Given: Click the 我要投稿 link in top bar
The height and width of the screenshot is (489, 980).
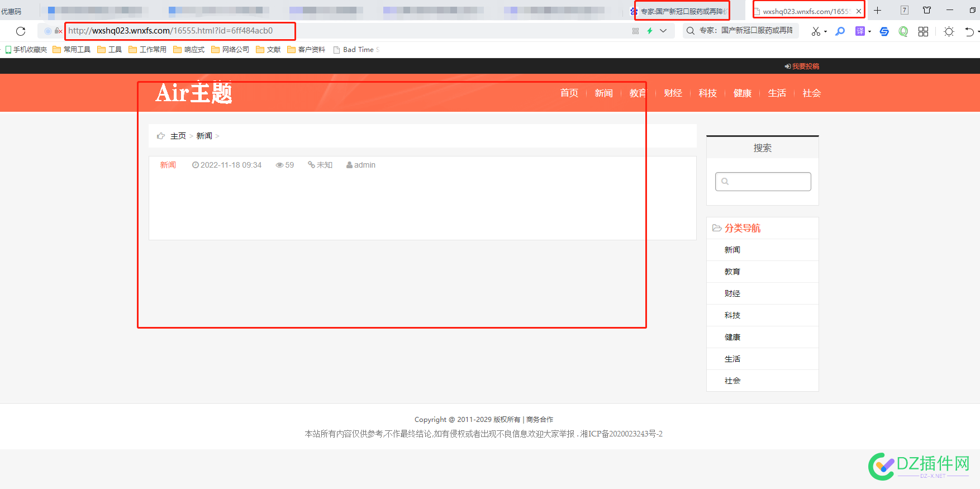Looking at the screenshot, I should (802, 67).
